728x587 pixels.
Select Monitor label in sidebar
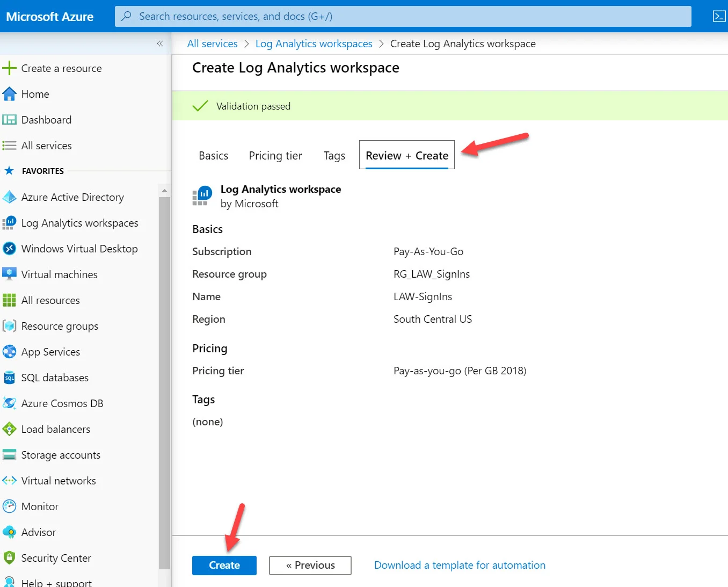[x=40, y=506]
